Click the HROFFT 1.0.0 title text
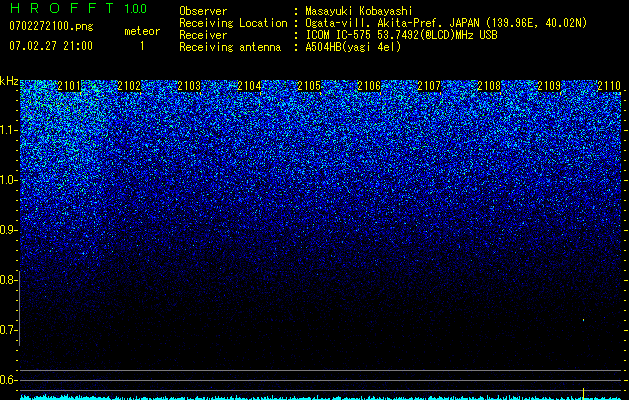This screenshot has height=400, width=629. pos(78,8)
